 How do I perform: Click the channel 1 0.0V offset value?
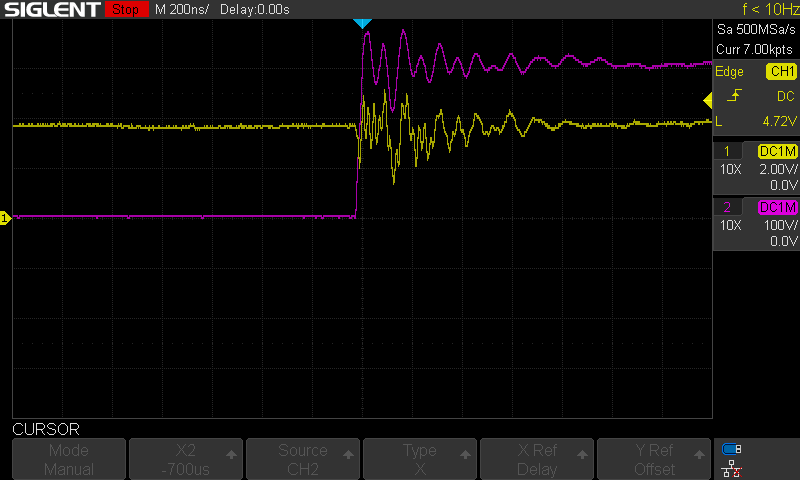click(784, 185)
